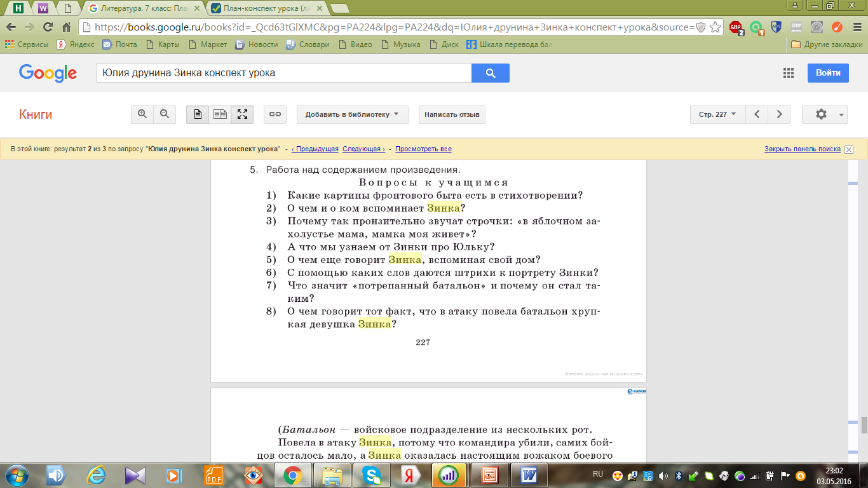Open Word from the taskbar
The image size is (868, 488).
529,475
